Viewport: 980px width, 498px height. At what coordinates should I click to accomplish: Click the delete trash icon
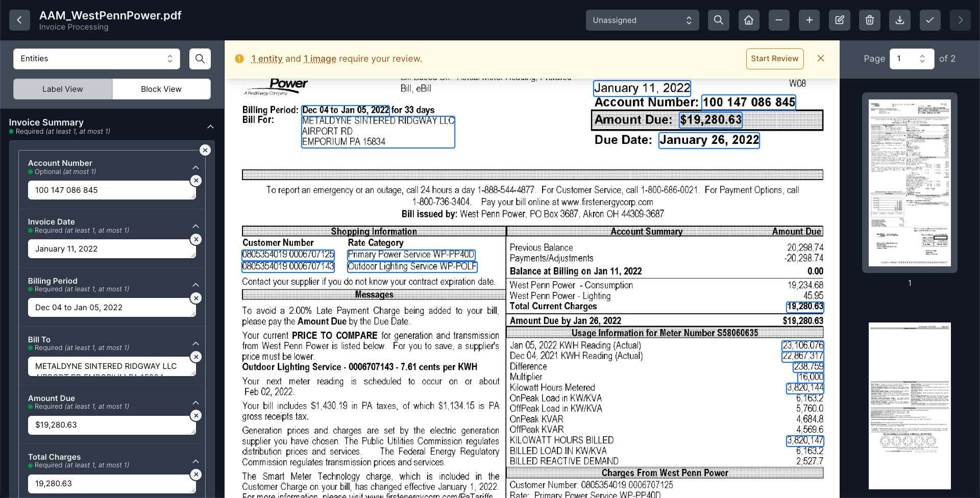coord(869,20)
